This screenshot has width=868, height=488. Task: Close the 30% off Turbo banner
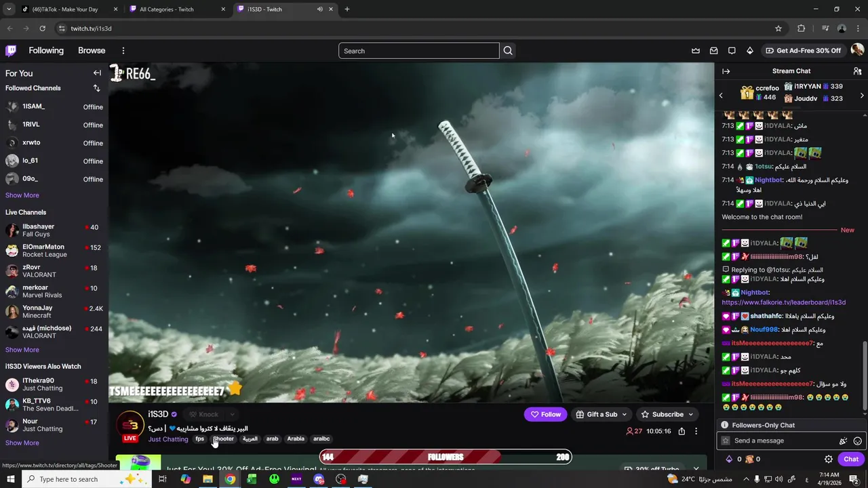point(696,468)
